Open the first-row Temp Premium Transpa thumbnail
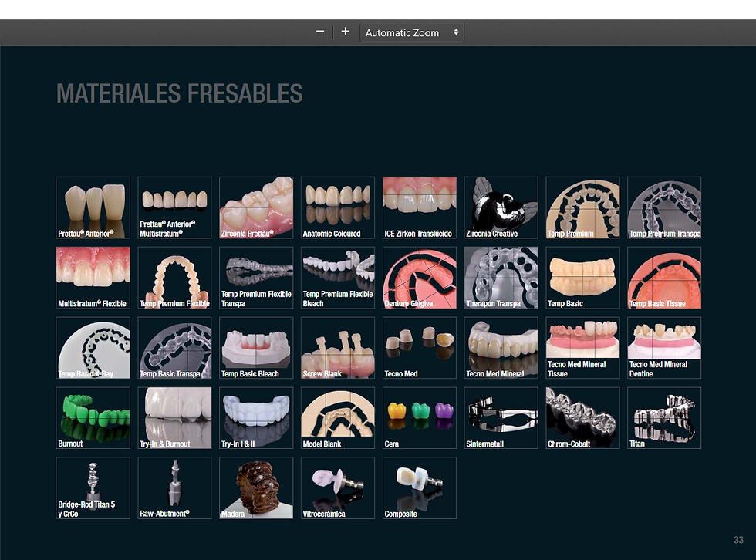Screen dimensions: 756x560 click(664, 207)
